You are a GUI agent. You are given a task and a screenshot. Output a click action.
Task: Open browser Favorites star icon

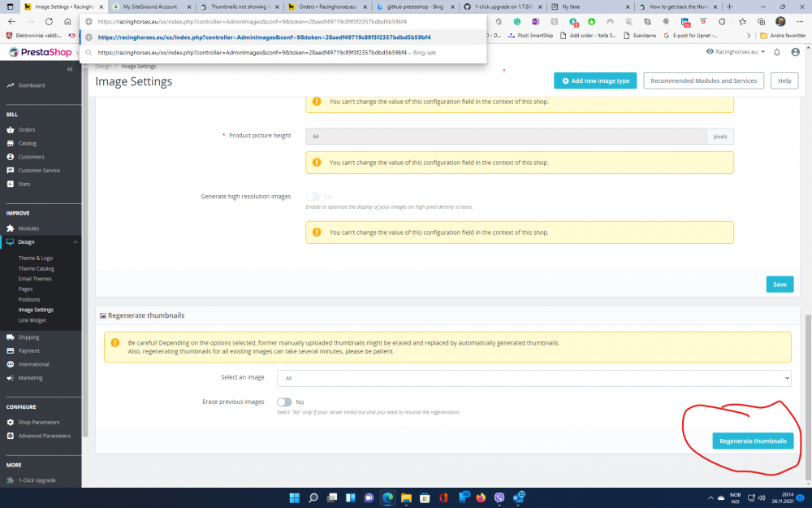pyautogui.click(x=743, y=21)
